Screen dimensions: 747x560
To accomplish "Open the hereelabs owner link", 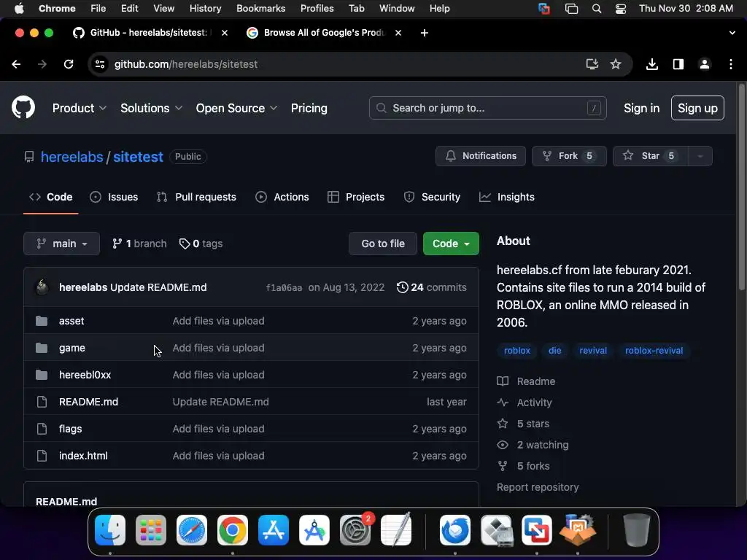I will [72, 157].
